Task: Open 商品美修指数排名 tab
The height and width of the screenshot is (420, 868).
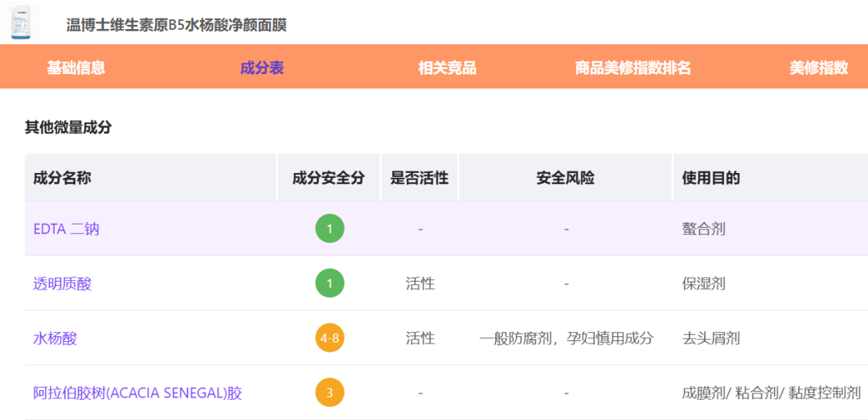Action: pos(633,68)
